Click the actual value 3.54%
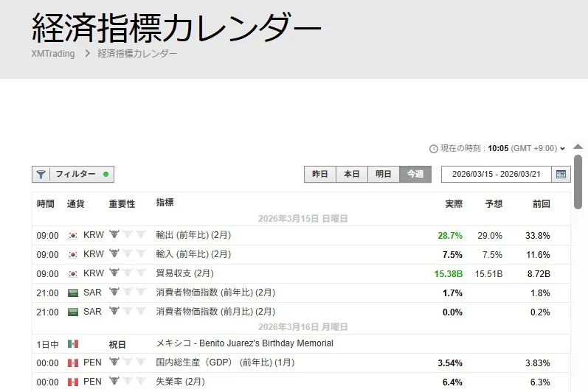Viewport: 588px width, 392px height. pyautogui.click(x=450, y=363)
